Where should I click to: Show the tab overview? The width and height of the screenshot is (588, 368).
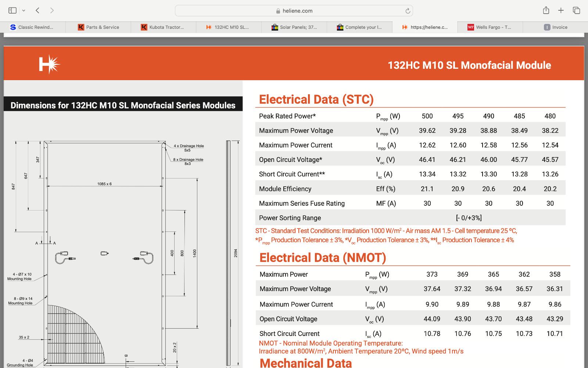tap(576, 10)
